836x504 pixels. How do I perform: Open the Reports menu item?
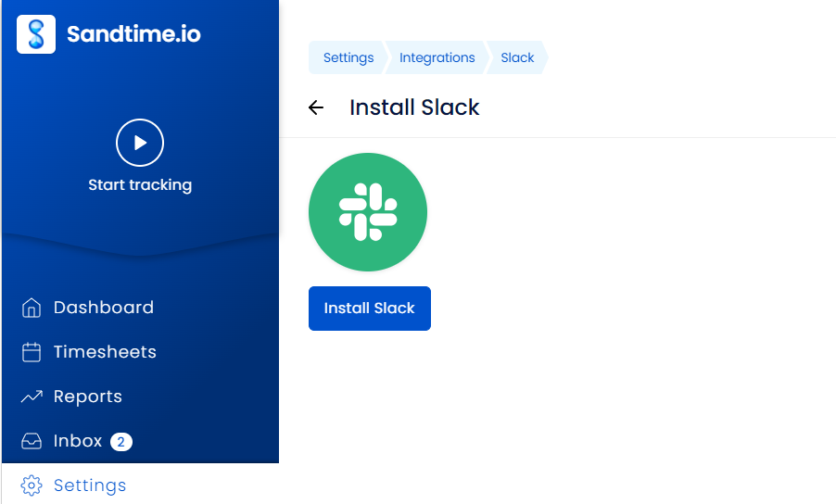pyautogui.click(x=88, y=397)
